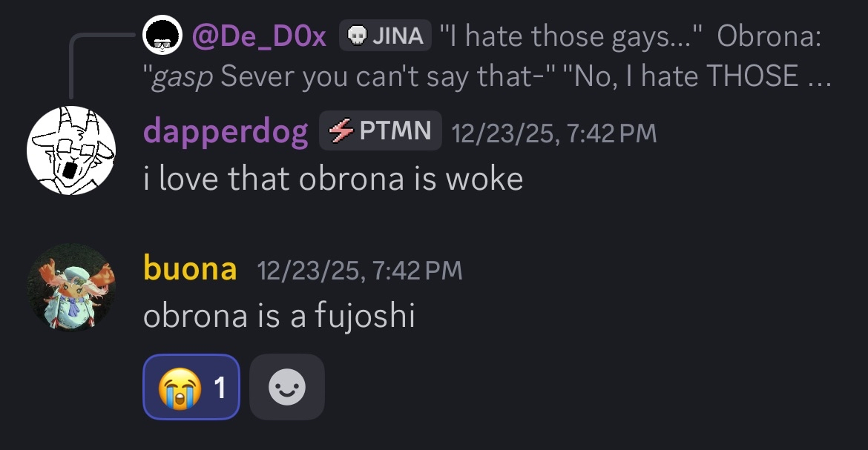This screenshot has height=450, width=868.
Task: Open buona's profile avatar
Action: [71, 287]
